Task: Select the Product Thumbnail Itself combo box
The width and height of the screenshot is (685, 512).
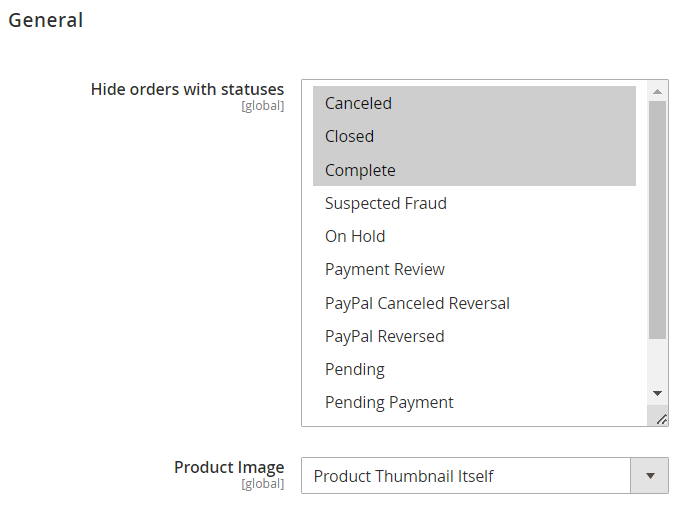Action: [484, 476]
